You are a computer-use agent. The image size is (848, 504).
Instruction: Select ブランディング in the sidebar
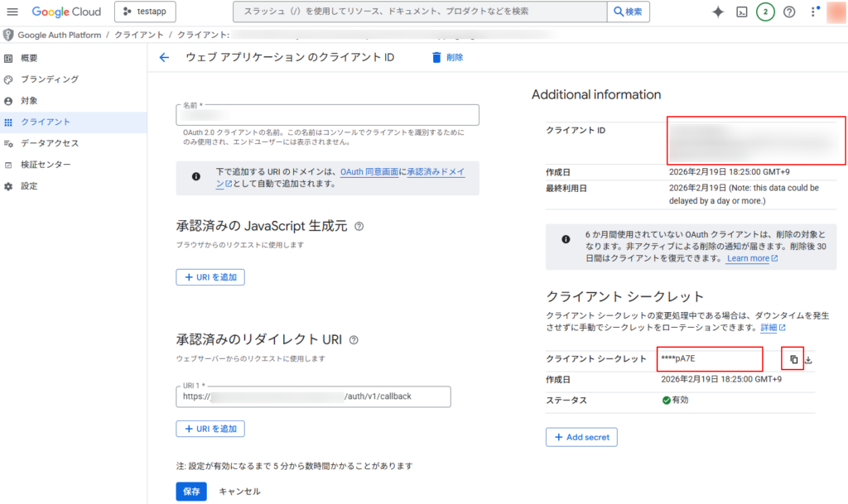[x=50, y=79]
